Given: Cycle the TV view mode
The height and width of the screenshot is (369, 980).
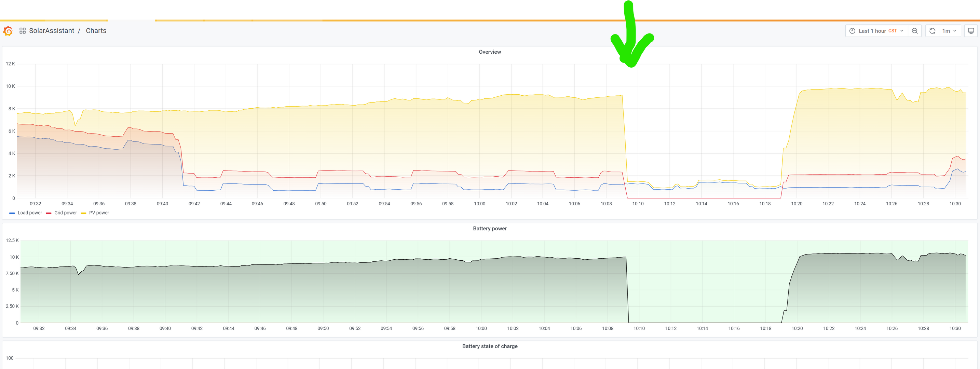Looking at the screenshot, I should pyautogui.click(x=971, y=31).
